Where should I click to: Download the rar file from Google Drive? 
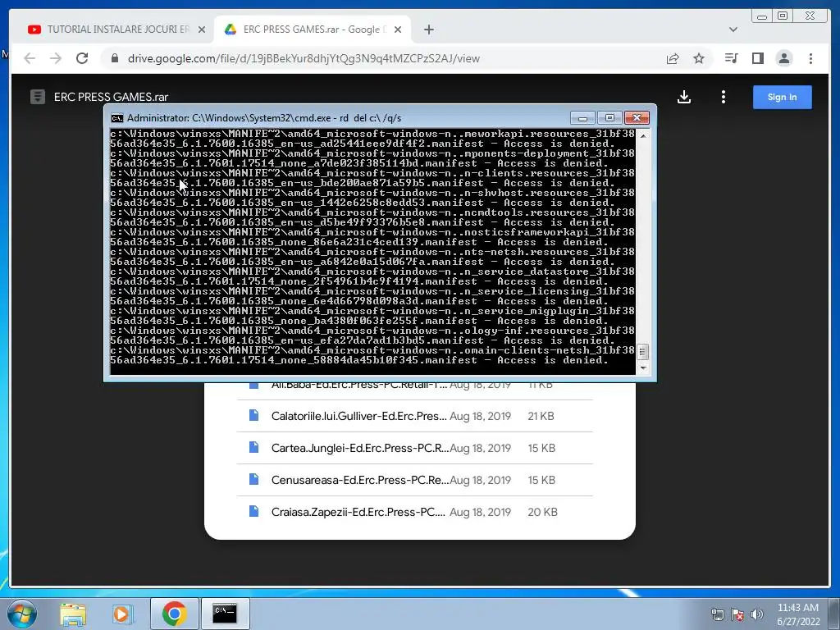click(x=683, y=97)
